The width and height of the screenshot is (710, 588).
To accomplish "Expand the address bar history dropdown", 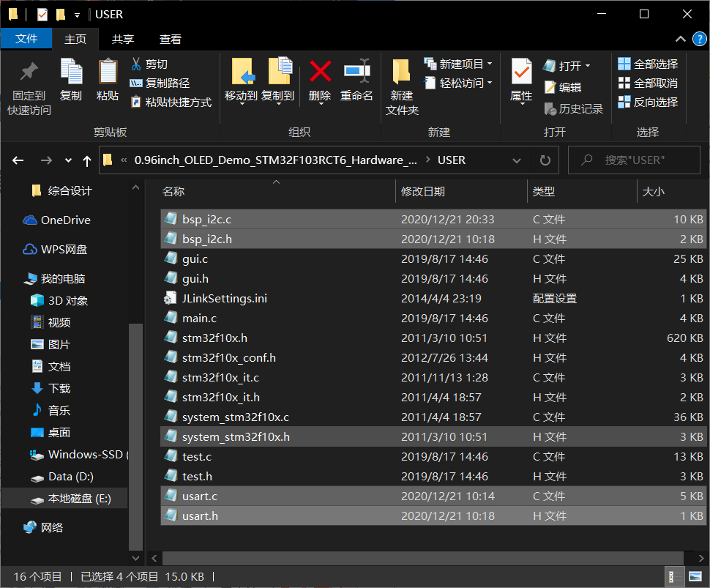I will pos(516,160).
